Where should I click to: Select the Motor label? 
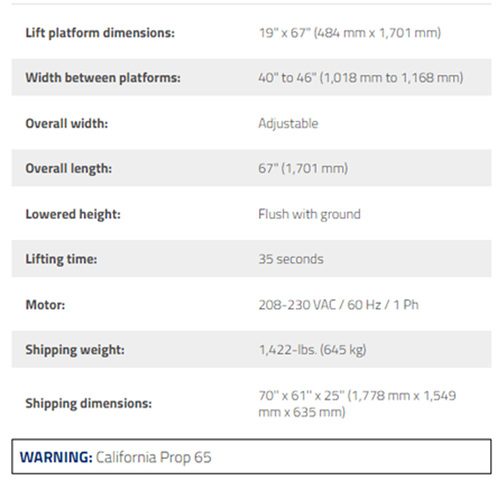pyautogui.click(x=45, y=305)
